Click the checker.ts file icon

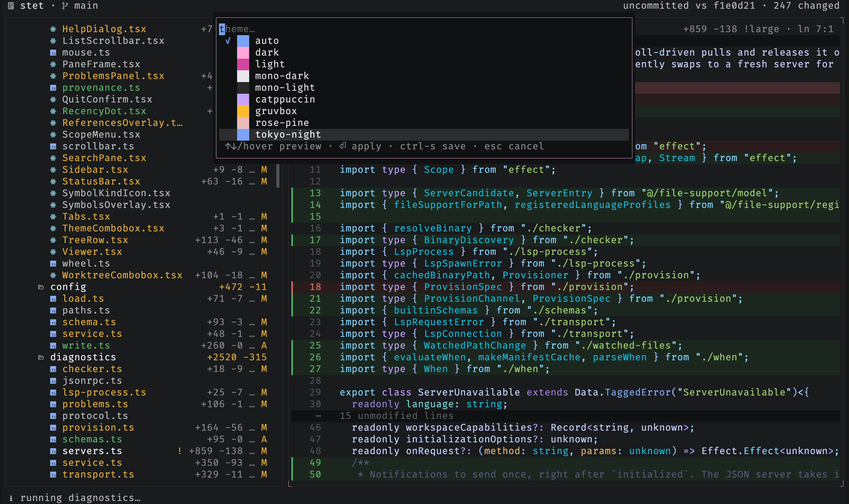(53, 369)
